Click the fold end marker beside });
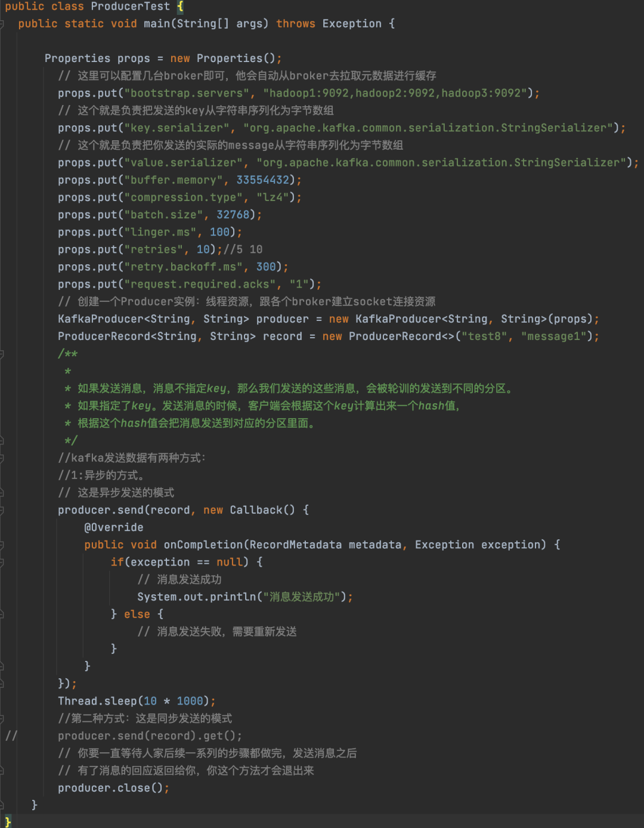The width and height of the screenshot is (644, 828). (x=2, y=684)
